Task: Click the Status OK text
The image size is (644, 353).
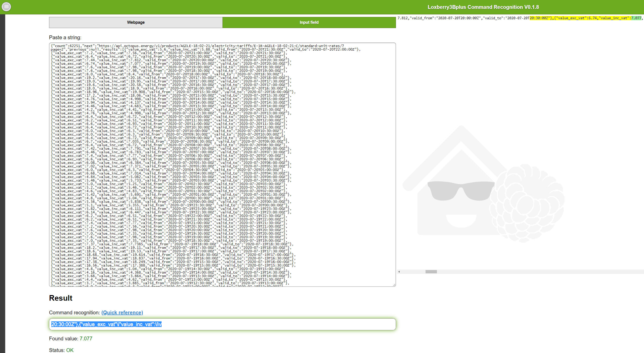Action: [70, 350]
